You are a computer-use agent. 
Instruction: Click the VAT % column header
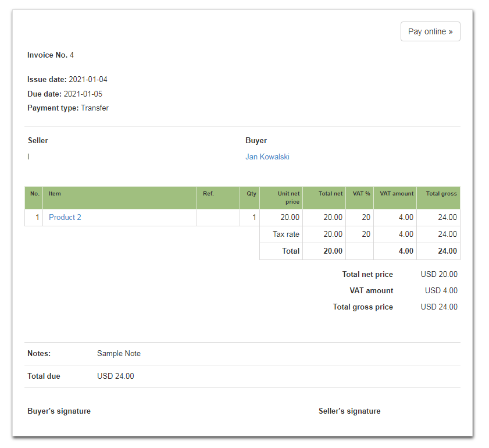(361, 194)
